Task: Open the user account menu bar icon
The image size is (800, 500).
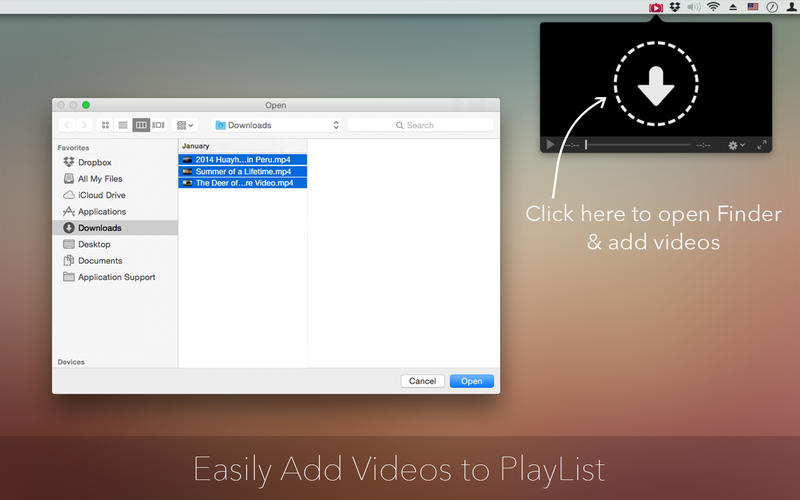Action: coord(792,7)
